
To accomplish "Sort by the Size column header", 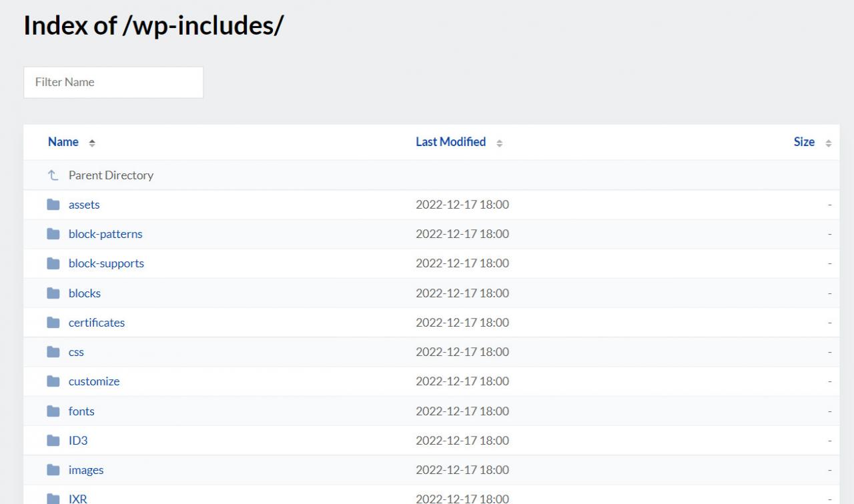I will click(804, 142).
